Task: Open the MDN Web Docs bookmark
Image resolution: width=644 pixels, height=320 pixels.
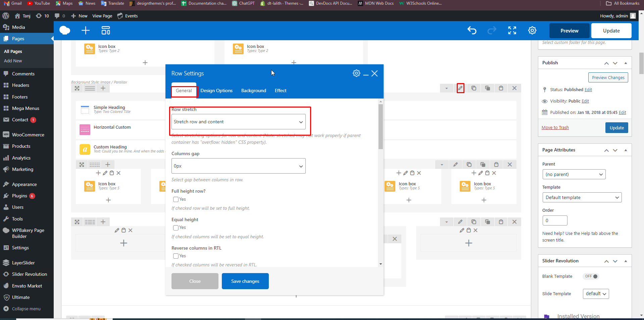Action: (376, 3)
